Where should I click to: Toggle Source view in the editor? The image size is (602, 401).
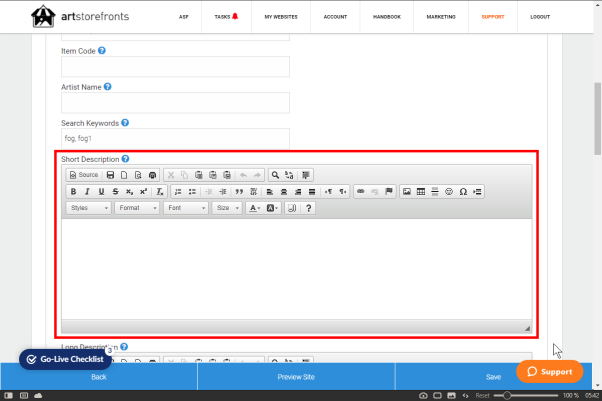tap(84, 175)
